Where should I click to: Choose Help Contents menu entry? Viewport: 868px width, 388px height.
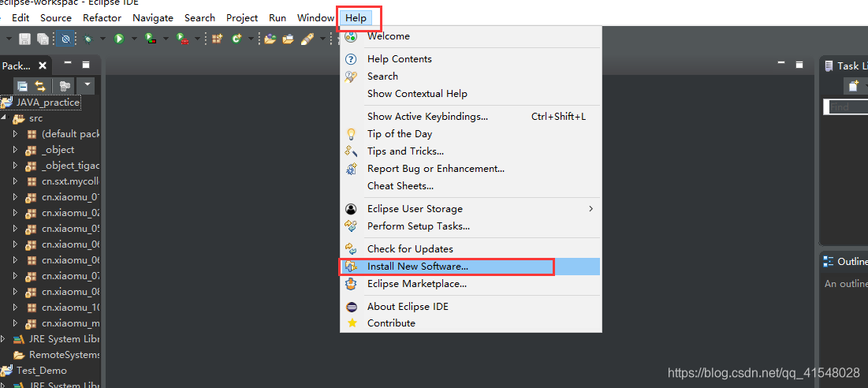pyautogui.click(x=470, y=58)
